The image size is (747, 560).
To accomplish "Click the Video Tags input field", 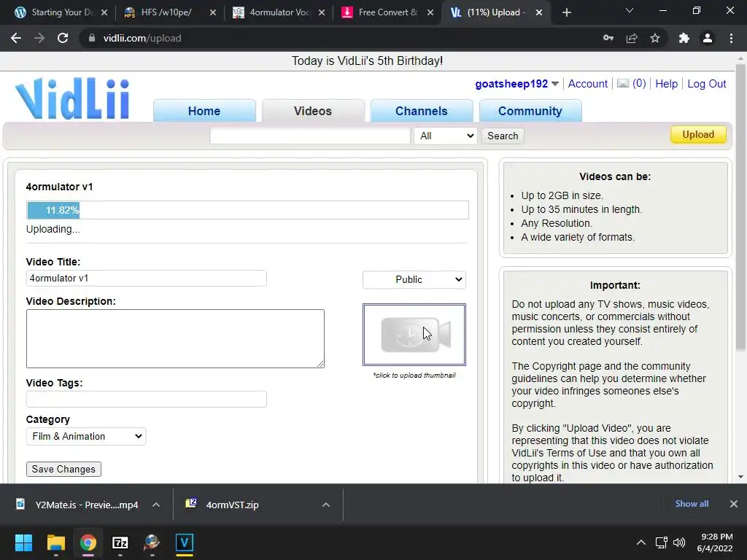I will tap(146, 399).
